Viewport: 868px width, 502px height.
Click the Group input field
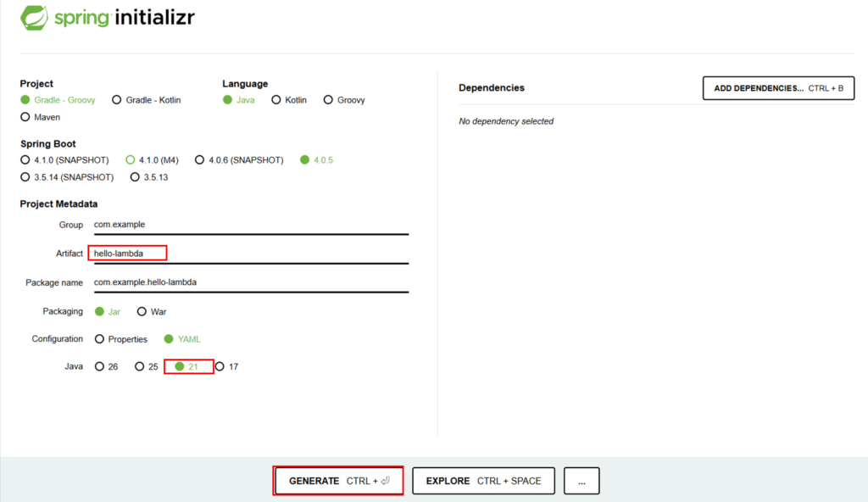250,225
